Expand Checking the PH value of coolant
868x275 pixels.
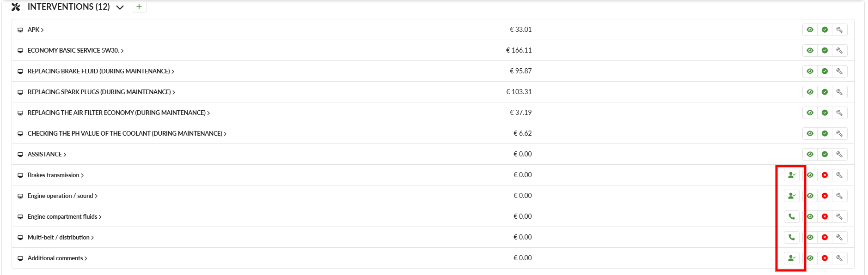coord(127,133)
